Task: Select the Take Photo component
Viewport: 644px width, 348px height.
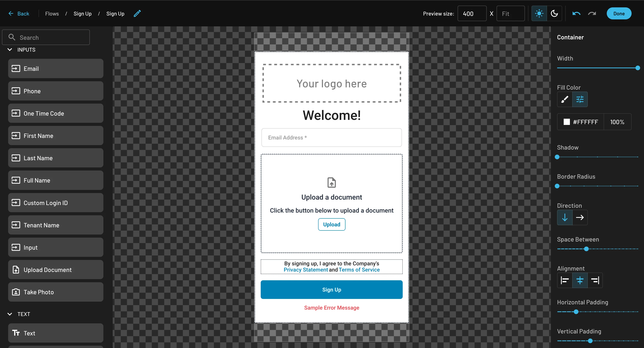Action: coord(55,292)
